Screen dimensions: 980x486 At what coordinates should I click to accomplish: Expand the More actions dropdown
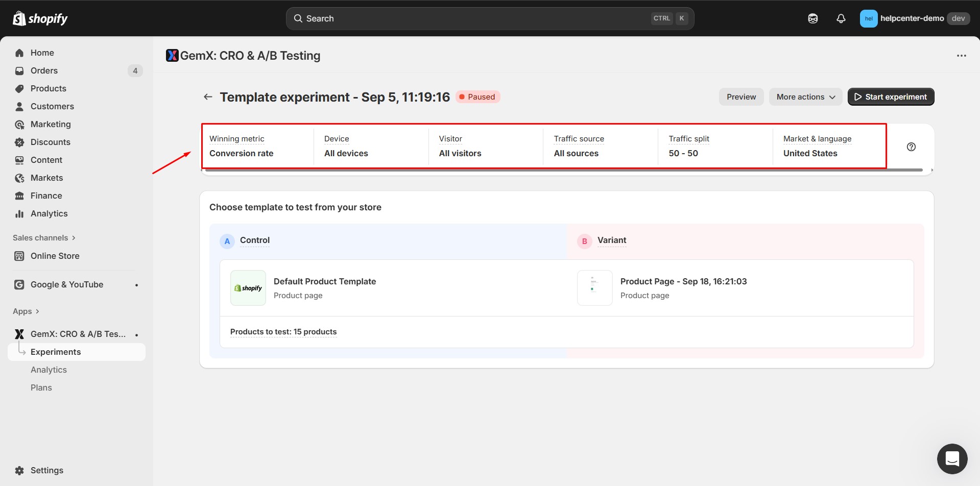(805, 97)
